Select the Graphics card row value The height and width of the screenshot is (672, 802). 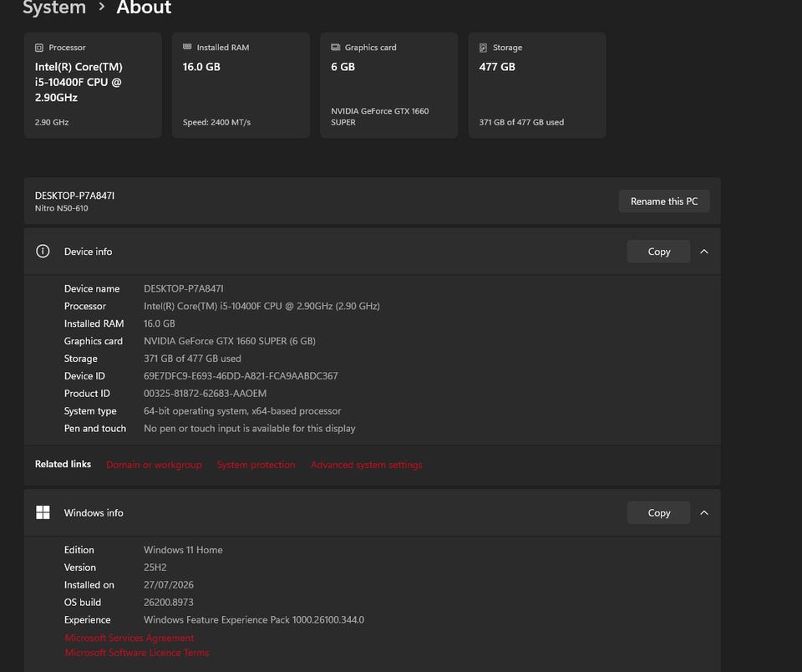click(230, 341)
